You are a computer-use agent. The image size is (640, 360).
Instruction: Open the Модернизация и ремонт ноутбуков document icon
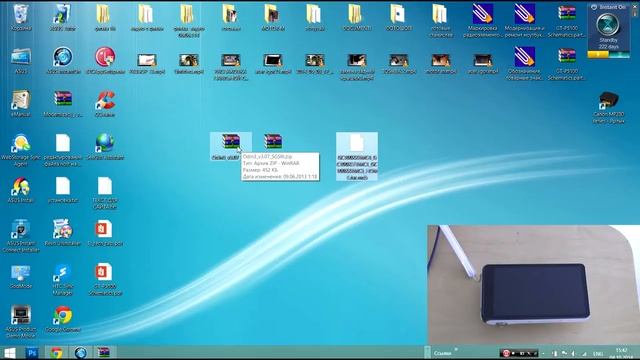(524, 20)
